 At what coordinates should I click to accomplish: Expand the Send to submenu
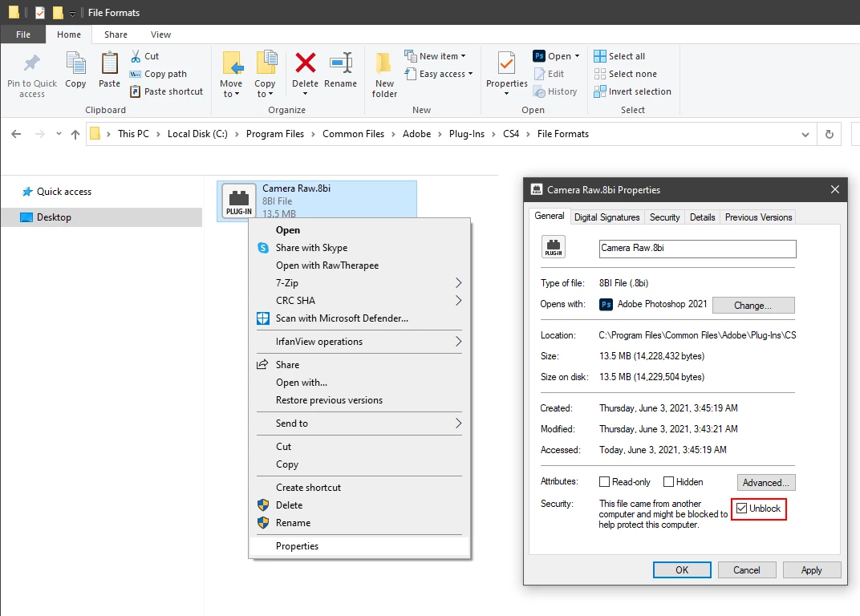459,423
